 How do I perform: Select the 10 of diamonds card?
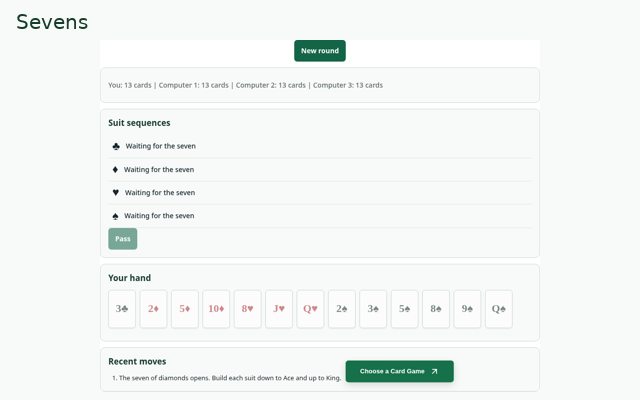coord(216,309)
